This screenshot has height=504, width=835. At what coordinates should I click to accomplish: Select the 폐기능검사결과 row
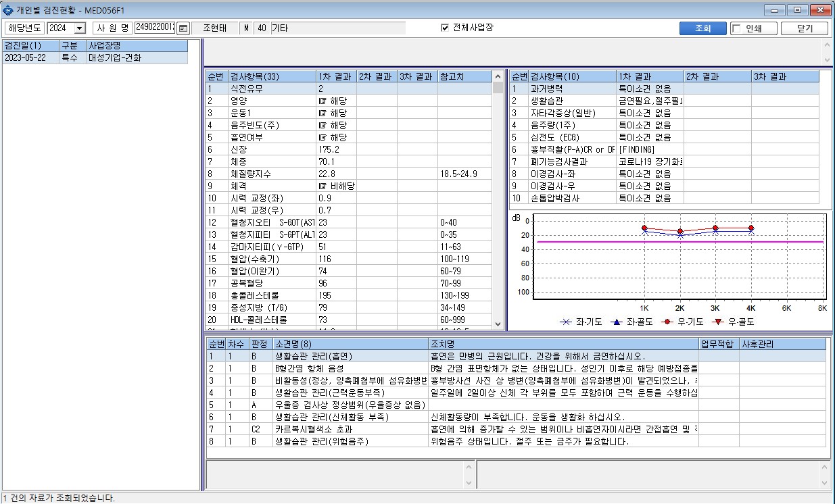(x=669, y=161)
